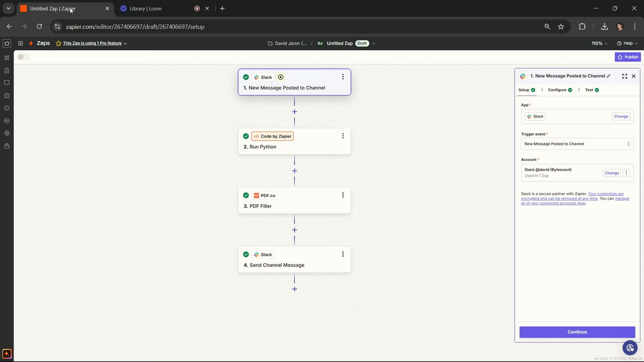Click the Publish button
644x362 pixels.
(x=627, y=57)
